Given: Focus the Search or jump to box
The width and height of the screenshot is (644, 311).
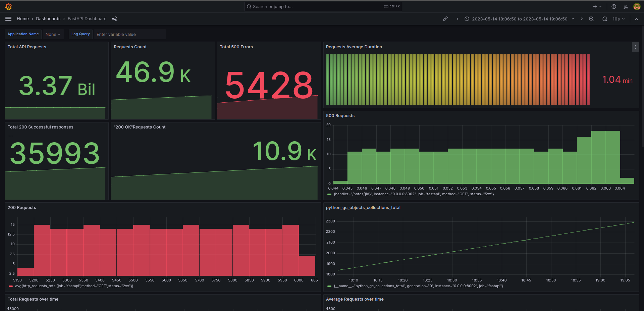Looking at the screenshot, I should [x=323, y=6].
